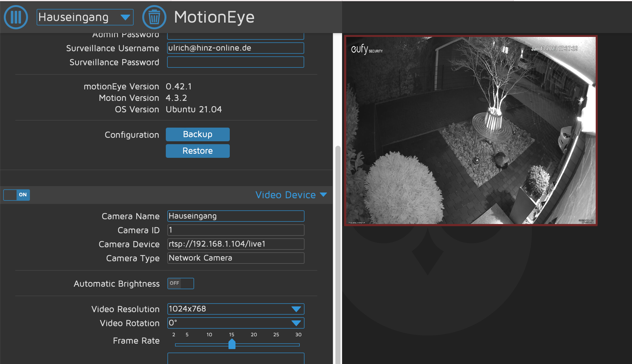The image size is (632, 364).
Task: Click the motionEye Version value 0.42.1
Action: 179,87
